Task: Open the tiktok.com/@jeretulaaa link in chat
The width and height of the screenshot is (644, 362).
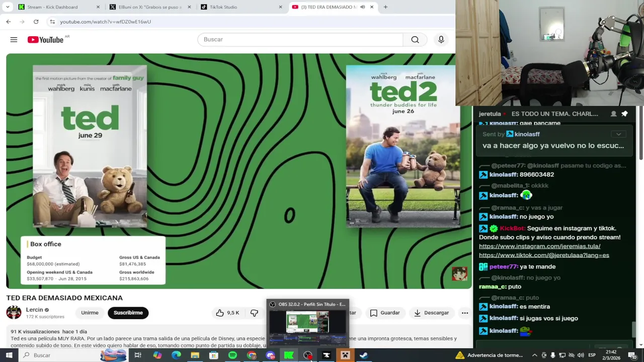Action: pyautogui.click(x=544, y=255)
